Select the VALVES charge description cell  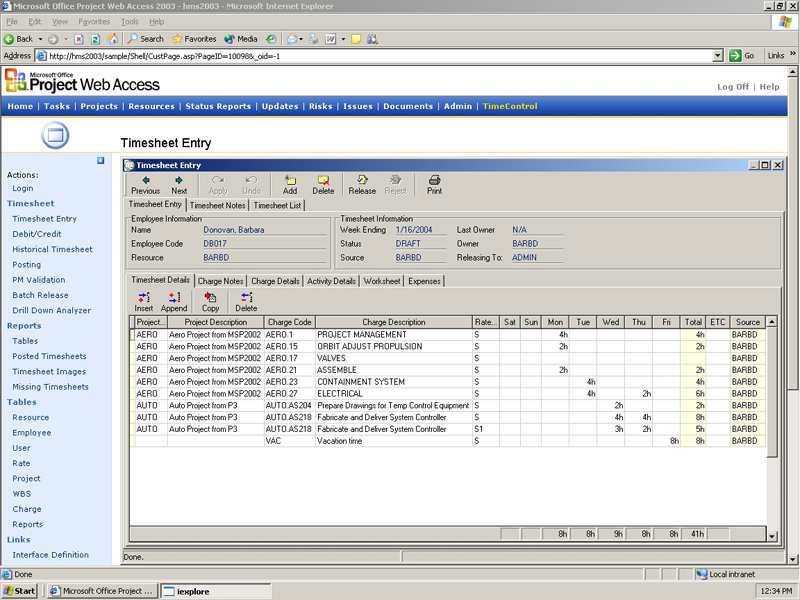point(394,358)
